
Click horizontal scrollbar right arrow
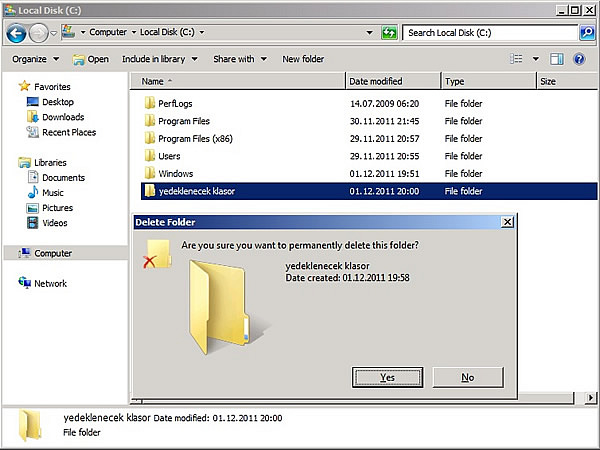click(x=590, y=398)
